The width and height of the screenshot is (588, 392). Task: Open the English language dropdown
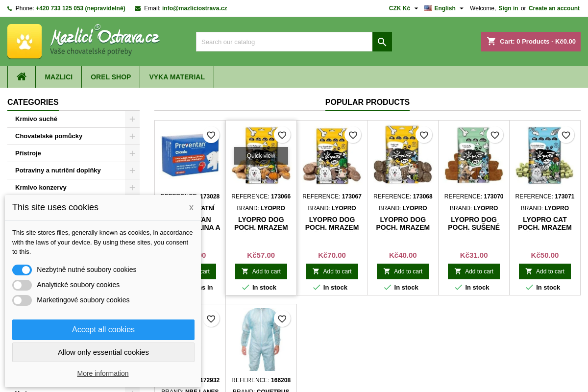(x=444, y=8)
